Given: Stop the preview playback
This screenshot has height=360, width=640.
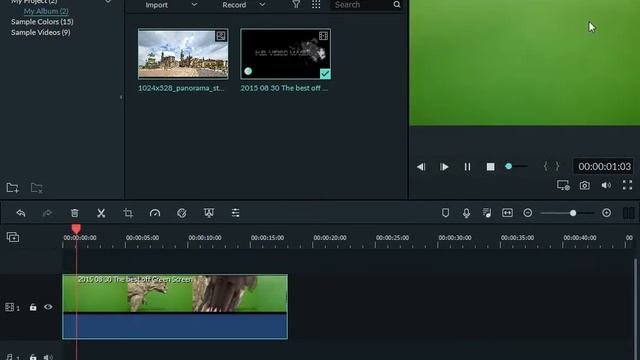Looking at the screenshot, I should pos(491,167).
